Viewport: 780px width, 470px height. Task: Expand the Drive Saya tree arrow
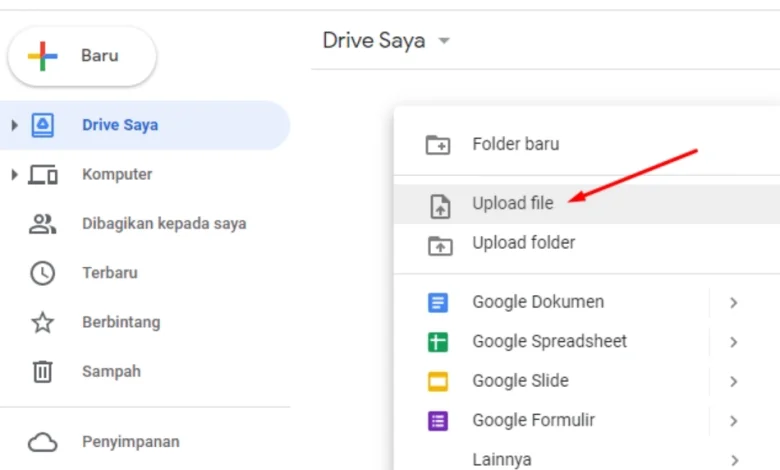tap(14, 125)
